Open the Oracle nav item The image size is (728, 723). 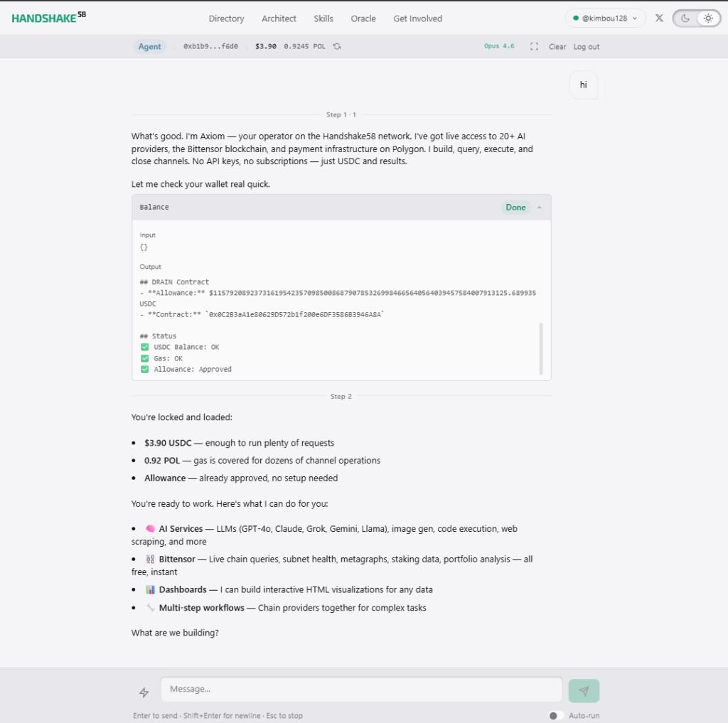tap(363, 18)
